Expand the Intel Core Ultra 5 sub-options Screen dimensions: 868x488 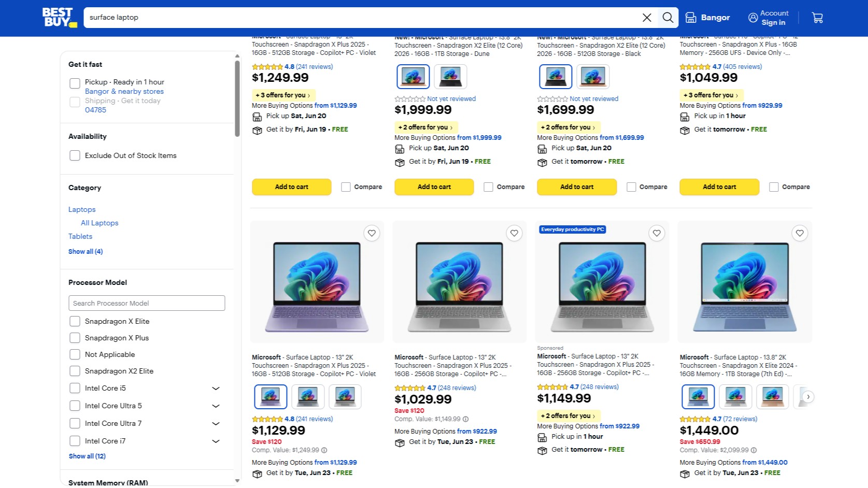[216, 406]
